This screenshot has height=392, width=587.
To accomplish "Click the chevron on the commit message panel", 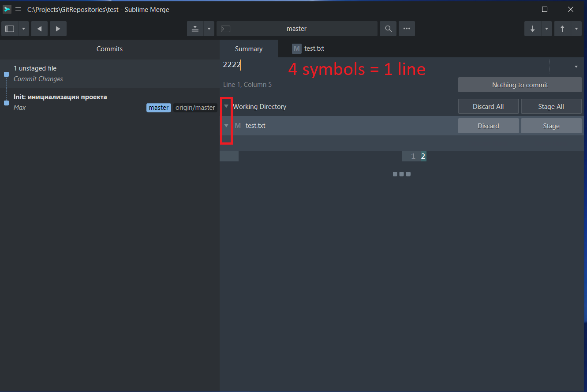I will [576, 66].
